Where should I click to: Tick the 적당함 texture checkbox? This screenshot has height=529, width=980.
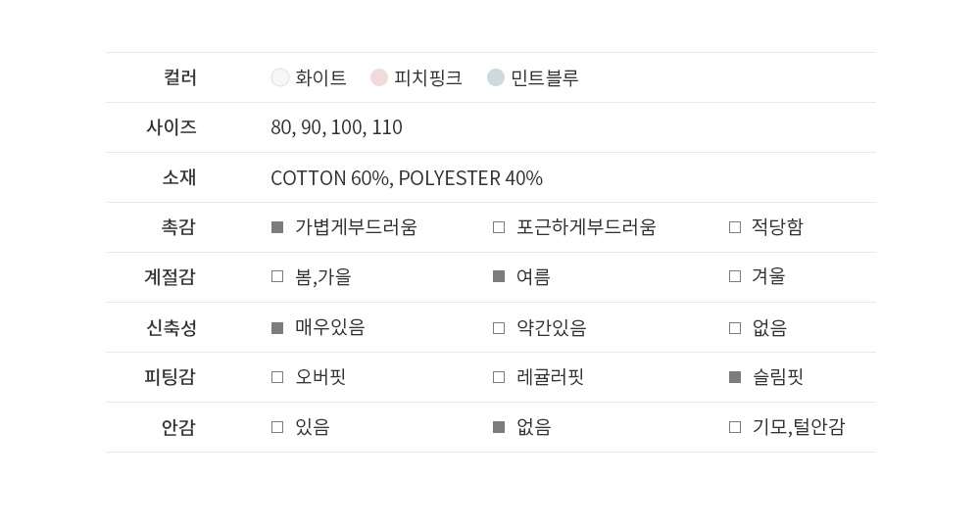(735, 227)
